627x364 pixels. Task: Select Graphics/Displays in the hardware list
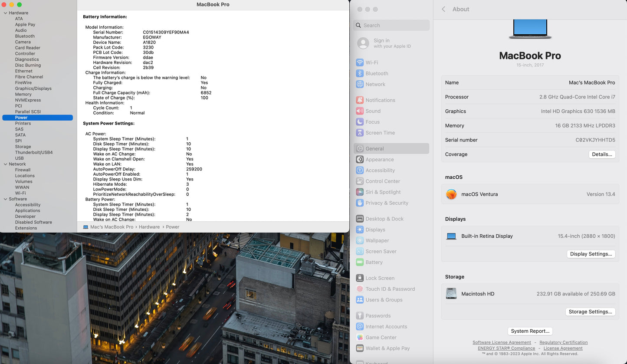pos(33,89)
